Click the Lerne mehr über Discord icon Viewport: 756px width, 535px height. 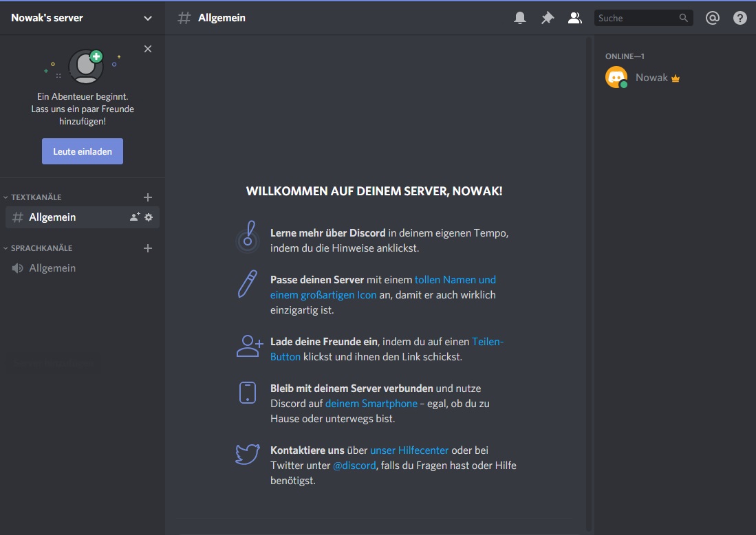(248, 237)
